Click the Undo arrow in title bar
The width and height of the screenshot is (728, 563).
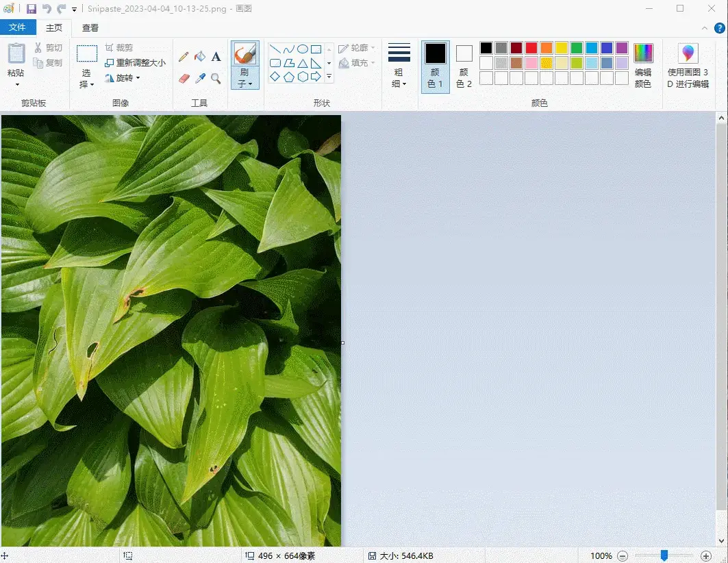point(47,9)
